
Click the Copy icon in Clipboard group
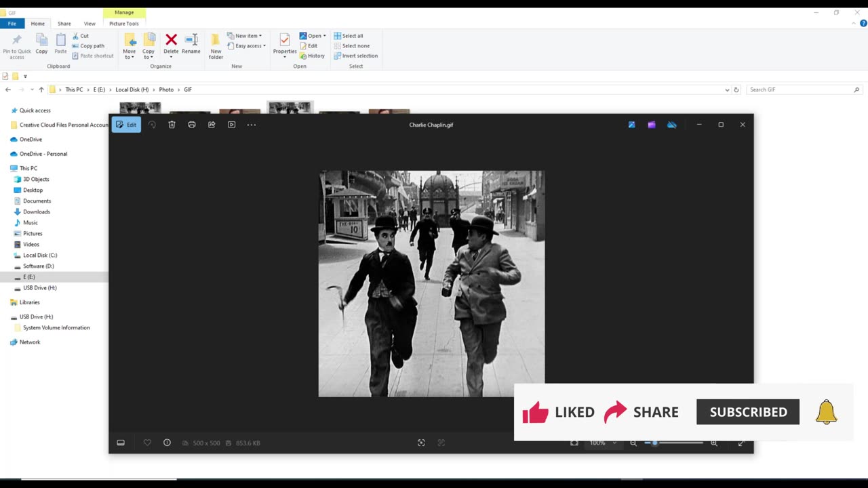41,44
